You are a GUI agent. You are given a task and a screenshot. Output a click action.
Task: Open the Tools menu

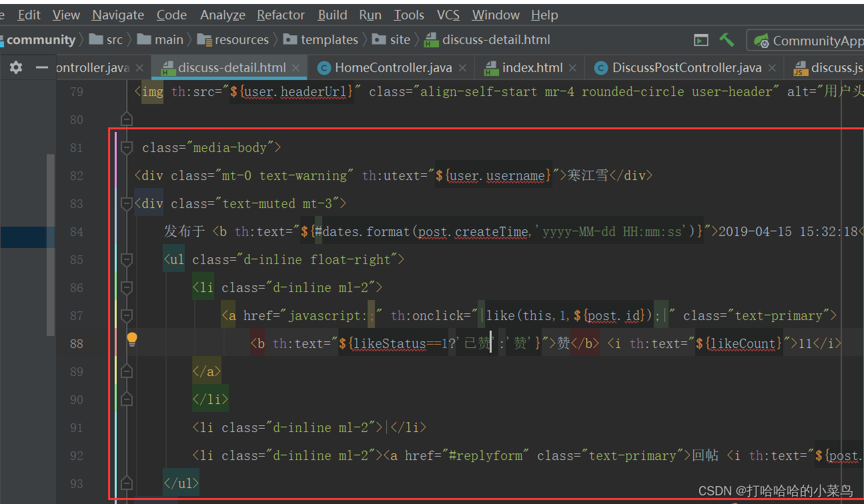click(409, 15)
